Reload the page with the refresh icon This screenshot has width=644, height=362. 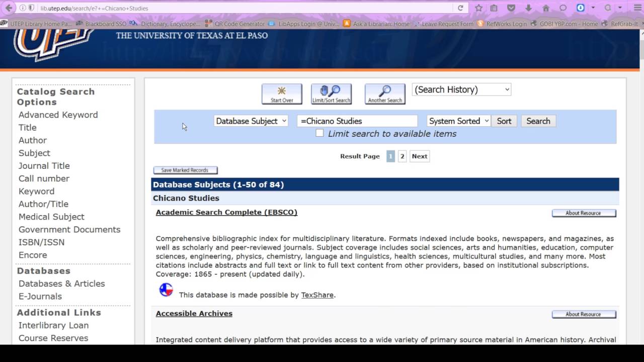coord(460,8)
